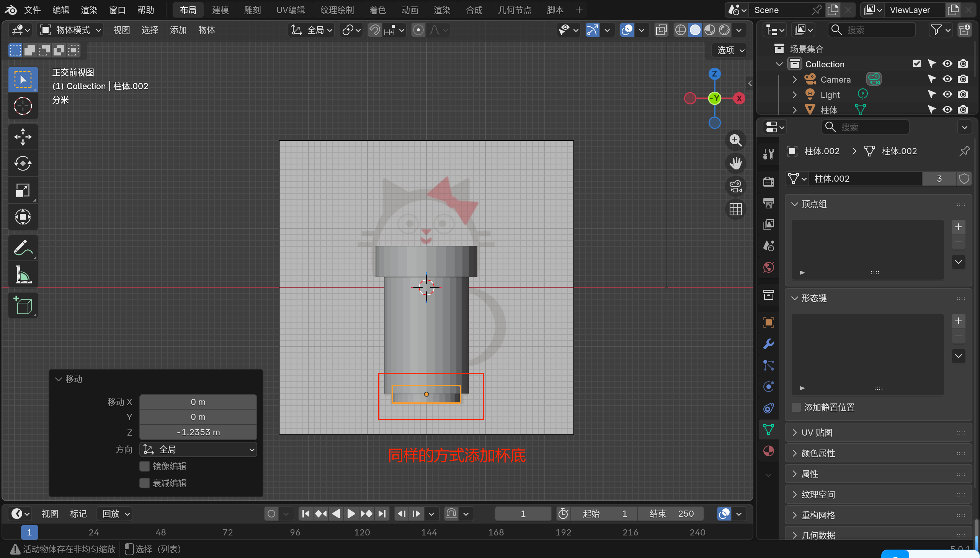Select the Rotate tool
980x558 pixels.
coord(23,164)
